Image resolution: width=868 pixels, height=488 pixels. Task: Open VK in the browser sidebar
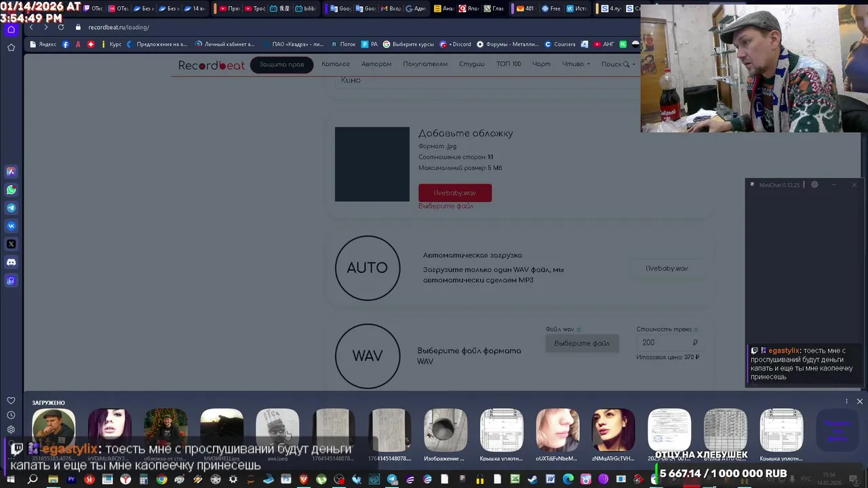(x=11, y=226)
